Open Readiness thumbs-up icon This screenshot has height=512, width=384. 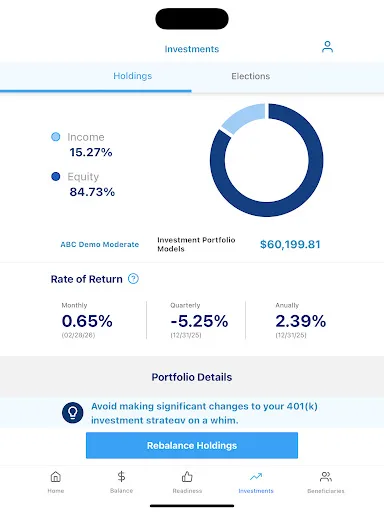(x=187, y=477)
